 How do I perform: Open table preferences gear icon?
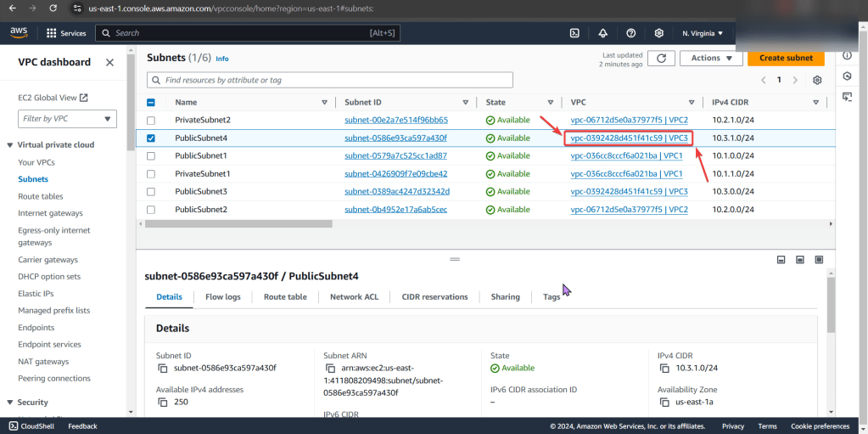point(817,80)
